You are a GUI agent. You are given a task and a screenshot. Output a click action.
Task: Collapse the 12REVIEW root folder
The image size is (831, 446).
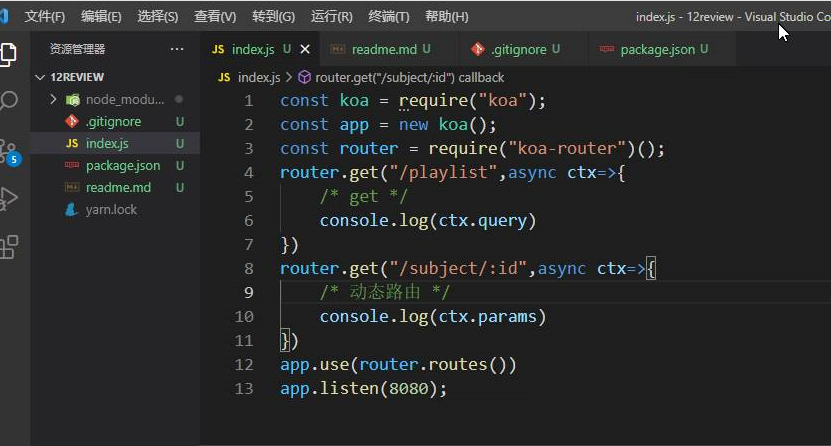click(40, 77)
